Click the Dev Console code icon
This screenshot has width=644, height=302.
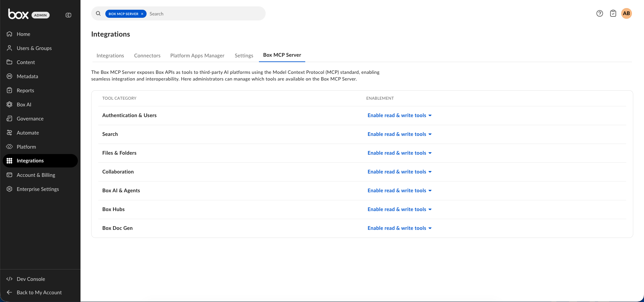click(9, 279)
